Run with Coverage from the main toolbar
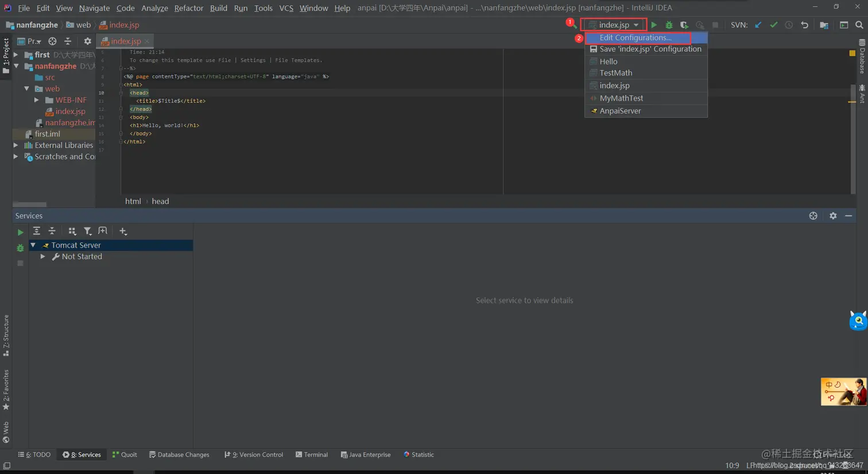868x474 pixels. pyautogui.click(x=684, y=25)
